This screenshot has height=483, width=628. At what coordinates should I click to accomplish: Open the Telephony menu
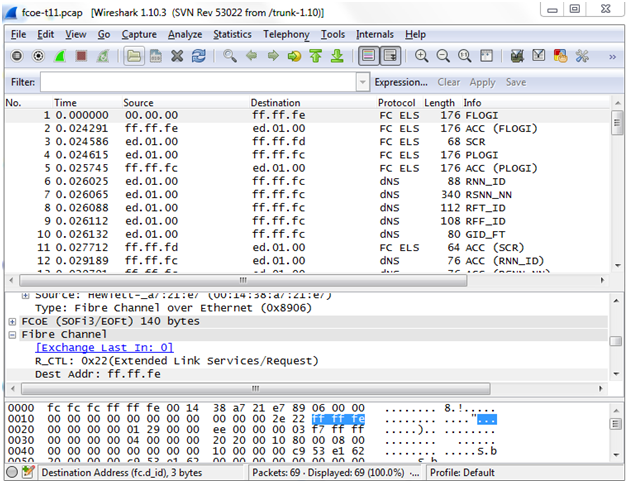[287, 34]
